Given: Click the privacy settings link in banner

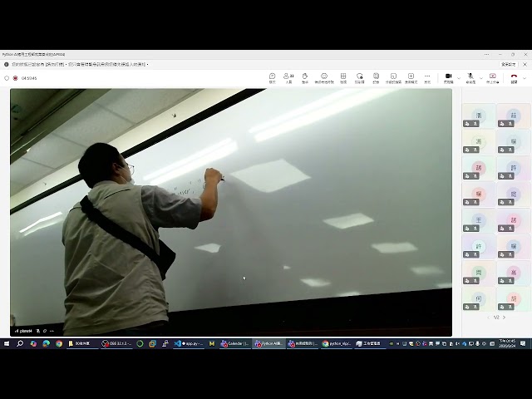Looking at the screenshot, I should [x=508, y=64].
